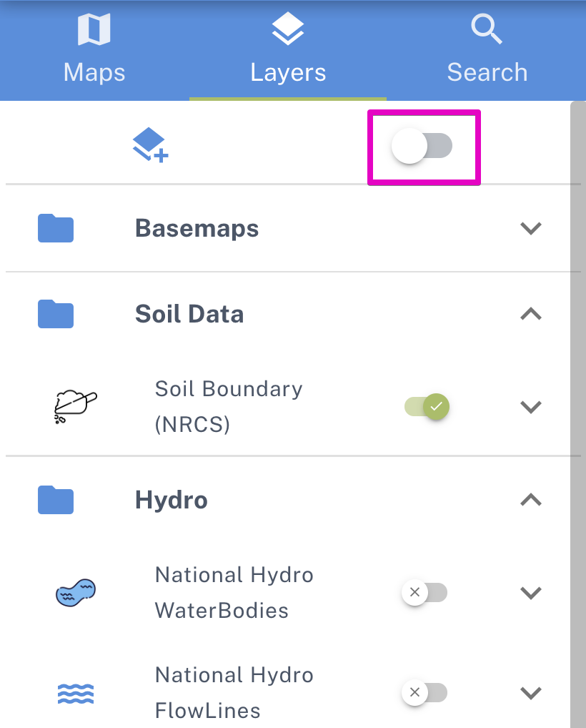Disable the Soil Boundary (NRCS) layer toggle
This screenshot has width=586, height=728.
point(427,406)
